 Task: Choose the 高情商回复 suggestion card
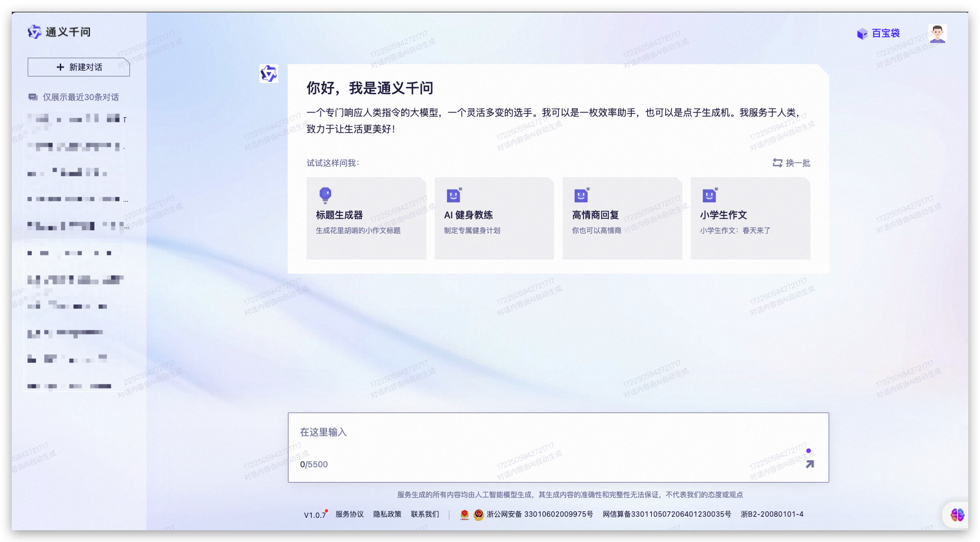coord(622,218)
